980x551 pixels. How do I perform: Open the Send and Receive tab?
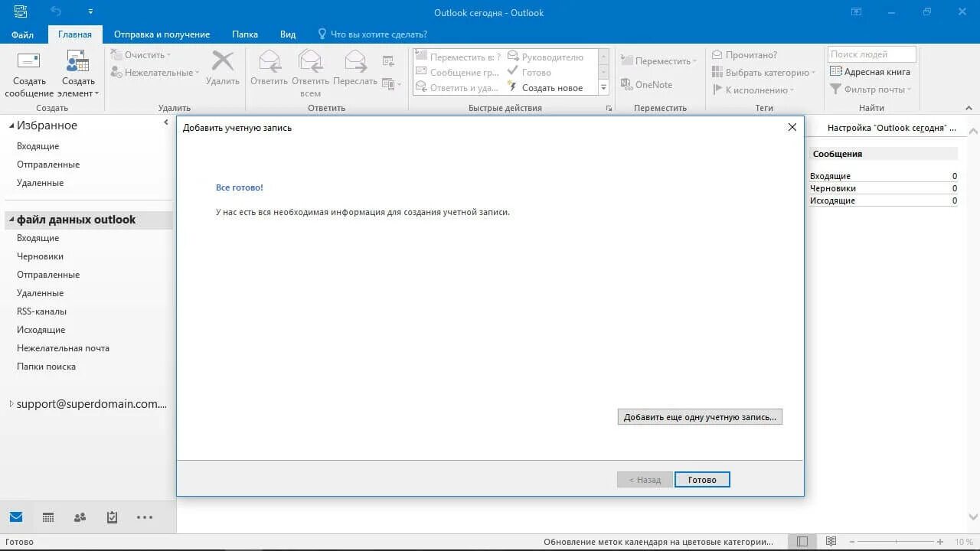[162, 34]
